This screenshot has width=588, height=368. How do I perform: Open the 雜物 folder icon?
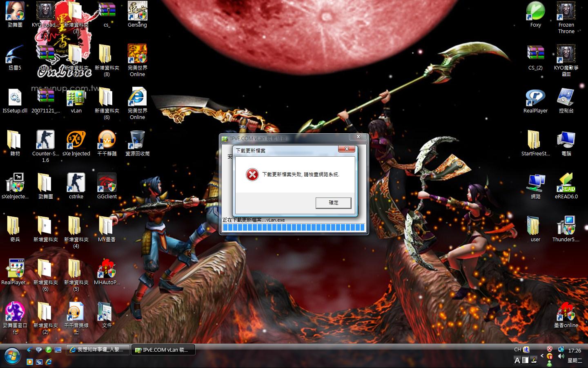pos(15,144)
